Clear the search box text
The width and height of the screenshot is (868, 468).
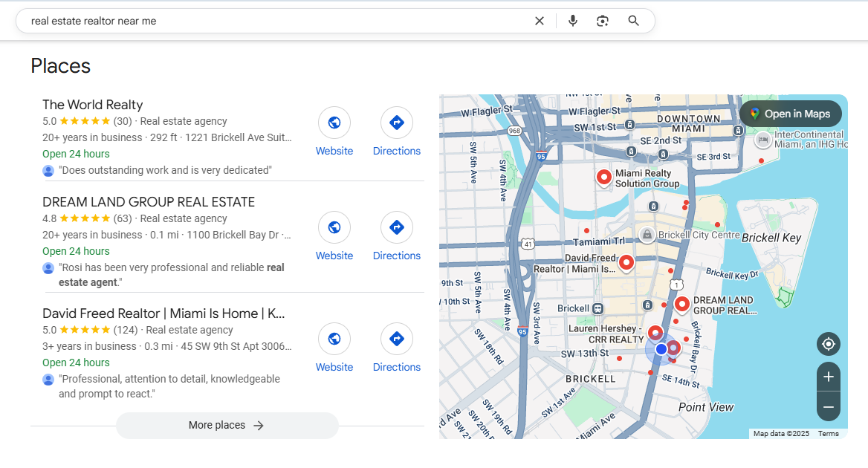(x=540, y=21)
